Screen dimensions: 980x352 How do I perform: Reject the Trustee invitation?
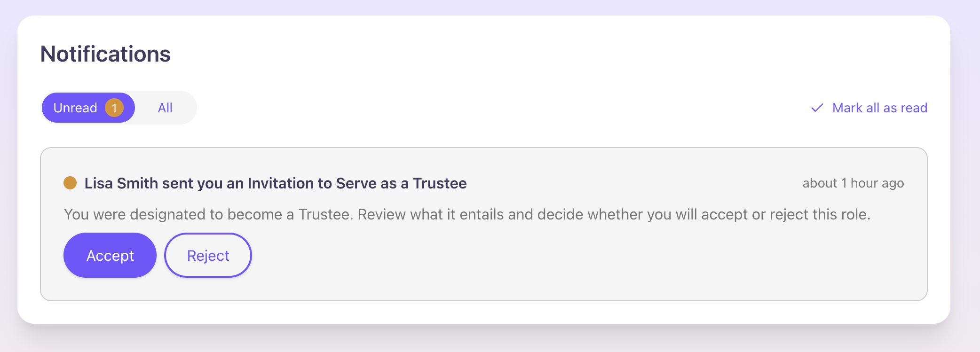(208, 255)
